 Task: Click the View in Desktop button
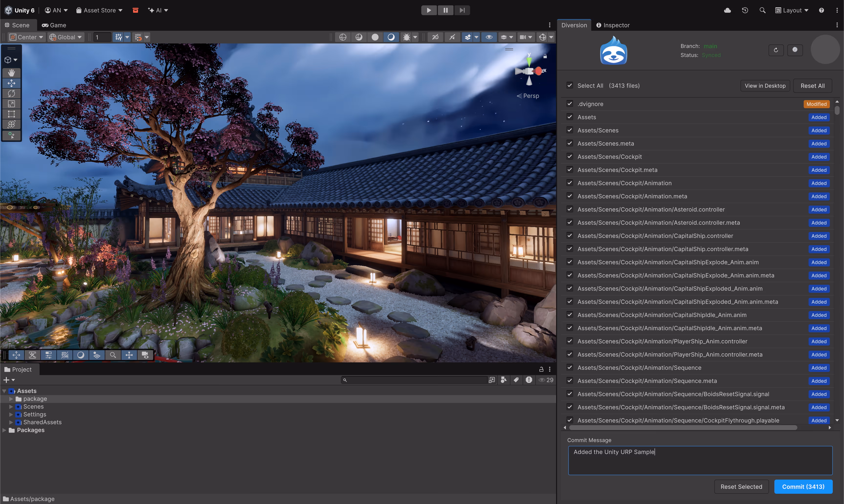(765, 85)
